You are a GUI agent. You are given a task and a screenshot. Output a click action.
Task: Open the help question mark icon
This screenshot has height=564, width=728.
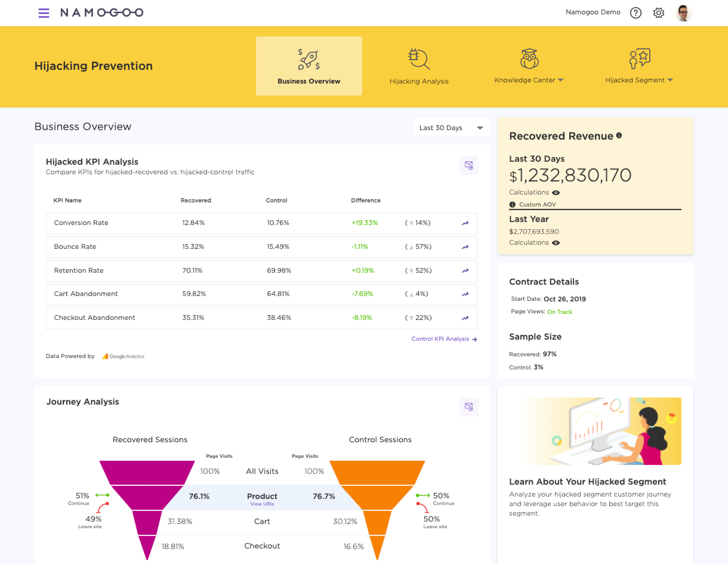pyautogui.click(x=636, y=13)
